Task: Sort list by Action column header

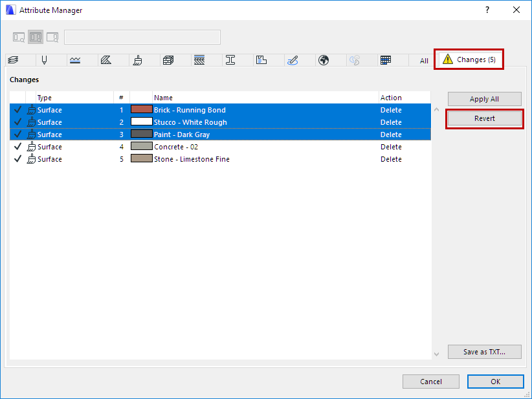Action: click(x=405, y=98)
